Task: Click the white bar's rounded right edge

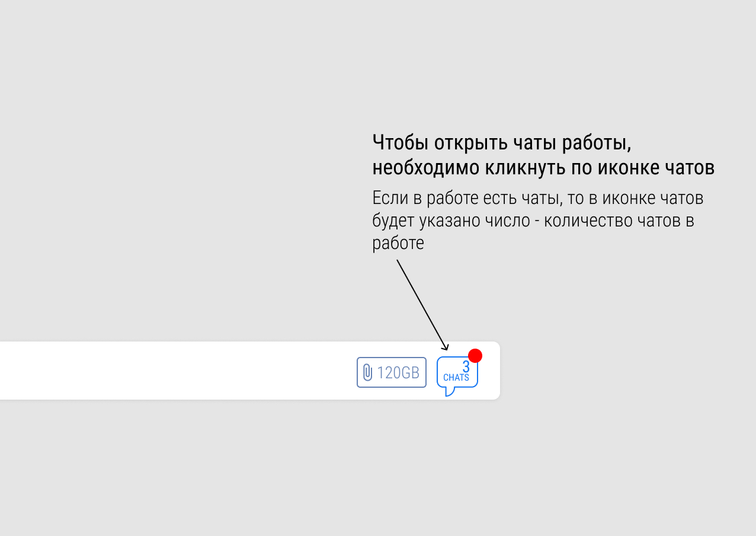Action: (496, 371)
